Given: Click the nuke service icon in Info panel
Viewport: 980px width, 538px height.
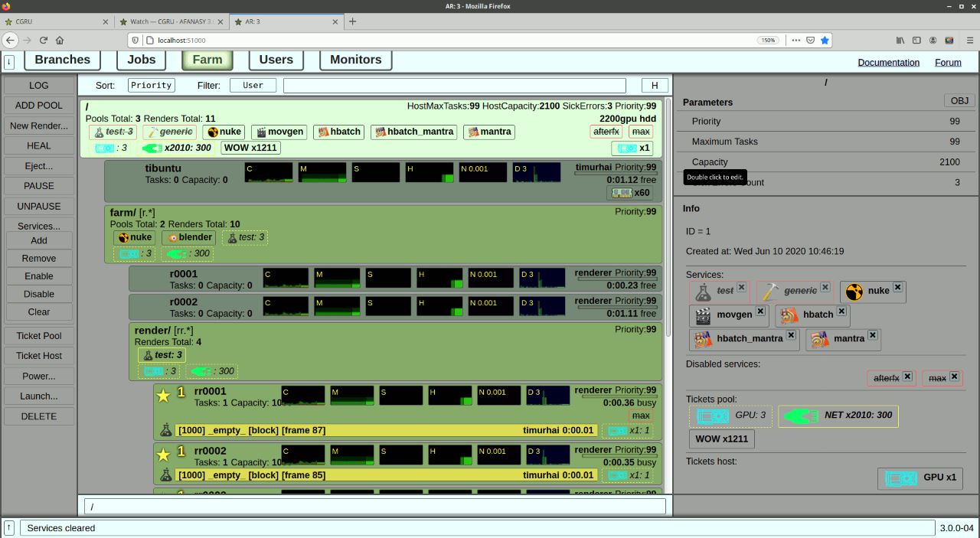Looking at the screenshot, I should pos(854,291).
